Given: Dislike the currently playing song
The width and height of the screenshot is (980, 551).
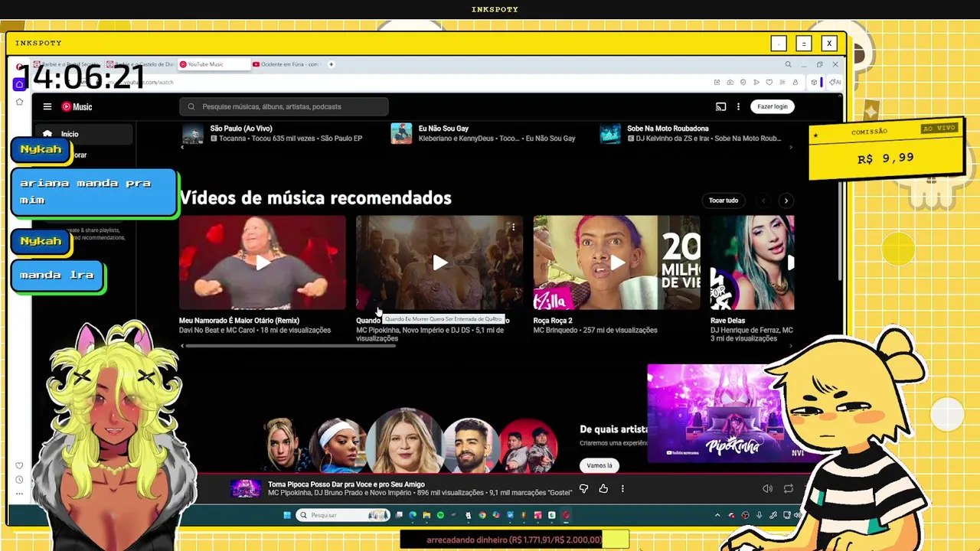Looking at the screenshot, I should 583,488.
